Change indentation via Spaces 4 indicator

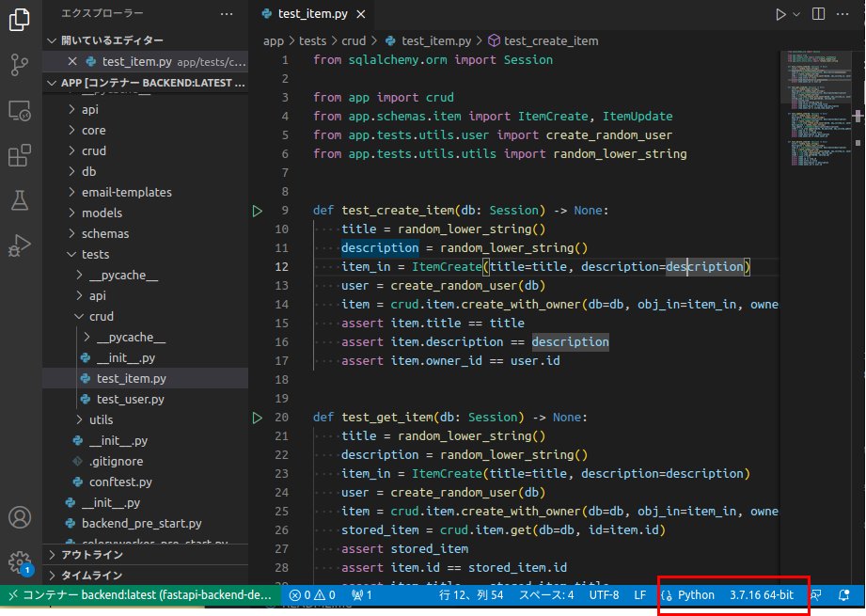pos(546,595)
